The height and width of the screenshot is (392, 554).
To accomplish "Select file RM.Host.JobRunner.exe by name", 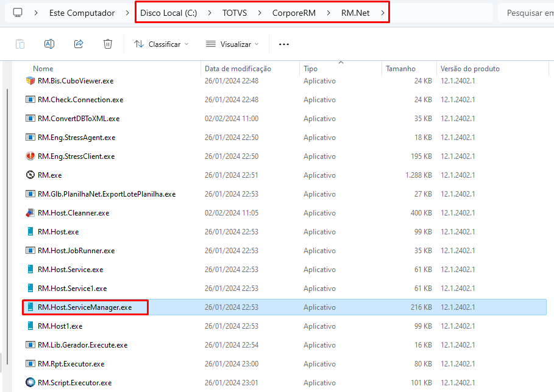I will coord(76,251).
